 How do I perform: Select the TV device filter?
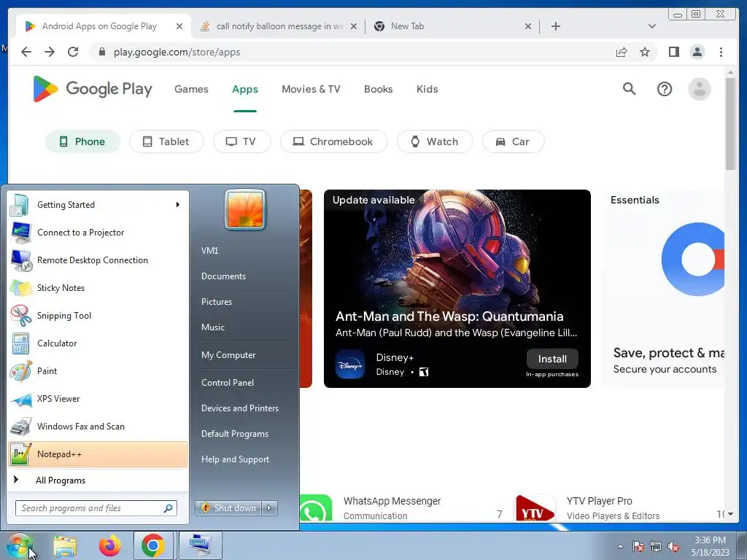coord(242,141)
